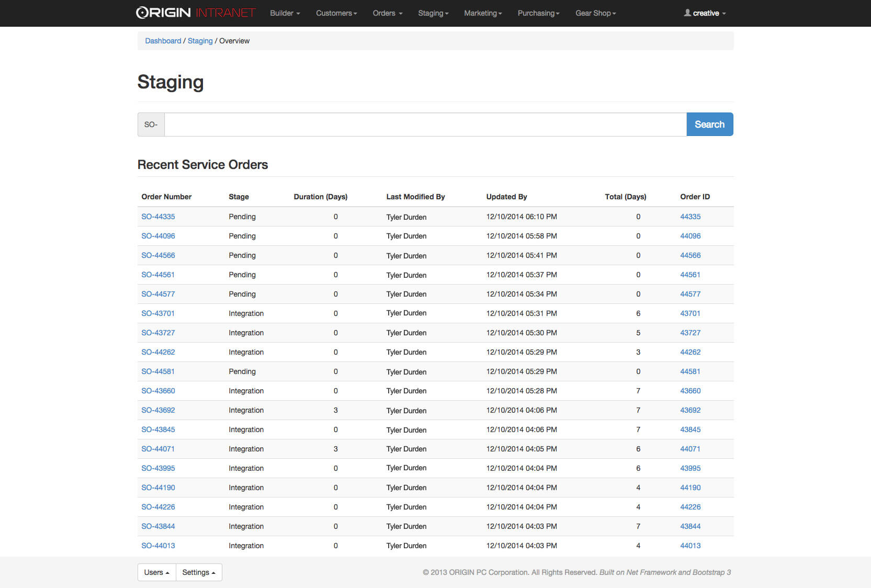Click Order ID link 44566

coord(690,255)
